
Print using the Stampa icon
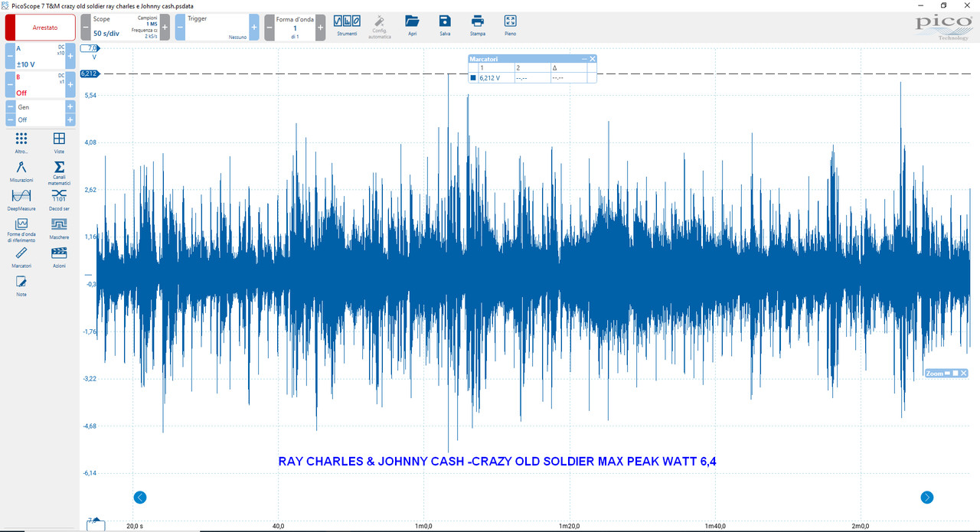(478, 24)
